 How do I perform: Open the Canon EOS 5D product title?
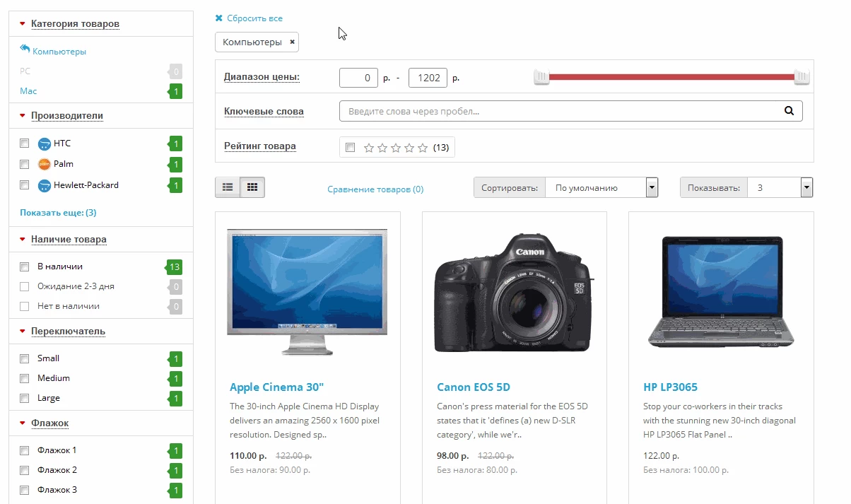coord(474,387)
